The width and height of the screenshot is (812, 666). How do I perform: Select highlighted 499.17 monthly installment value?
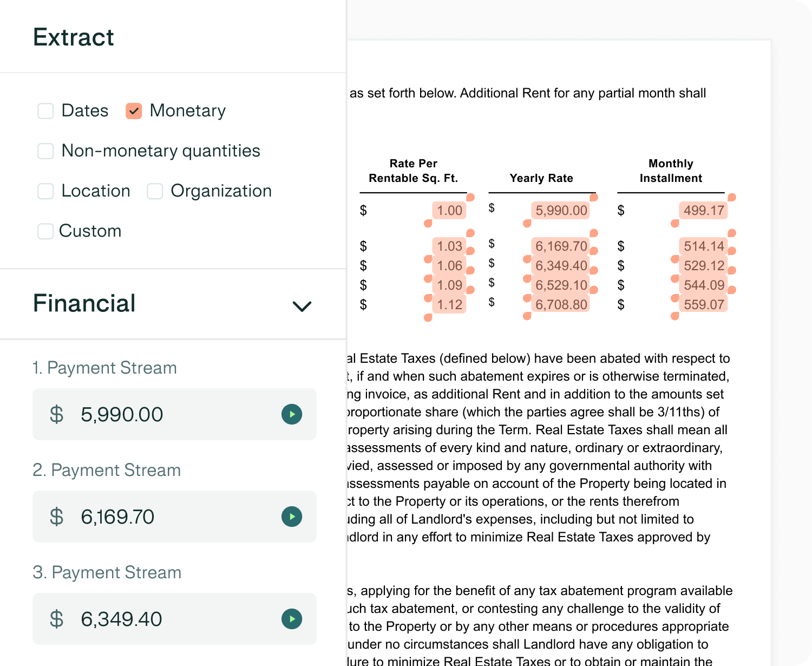click(703, 211)
